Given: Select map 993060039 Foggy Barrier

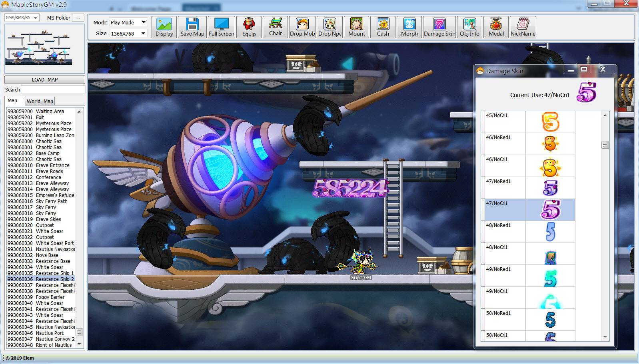Looking at the screenshot, I should click(41, 297).
